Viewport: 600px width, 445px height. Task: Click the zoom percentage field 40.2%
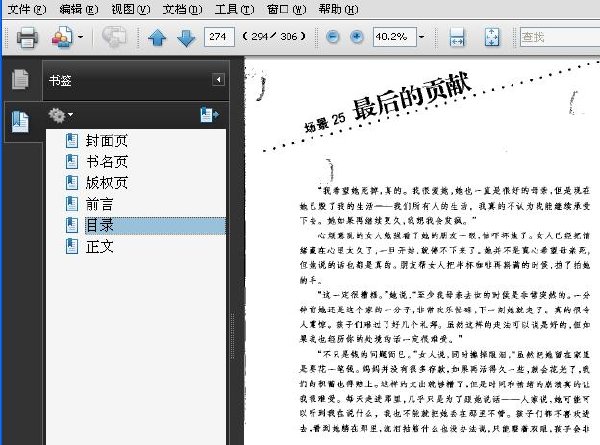(395, 37)
